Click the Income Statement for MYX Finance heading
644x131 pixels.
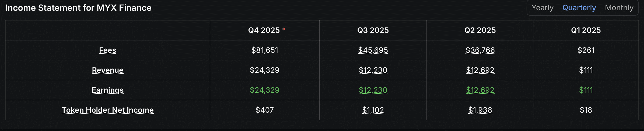[x=78, y=8]
